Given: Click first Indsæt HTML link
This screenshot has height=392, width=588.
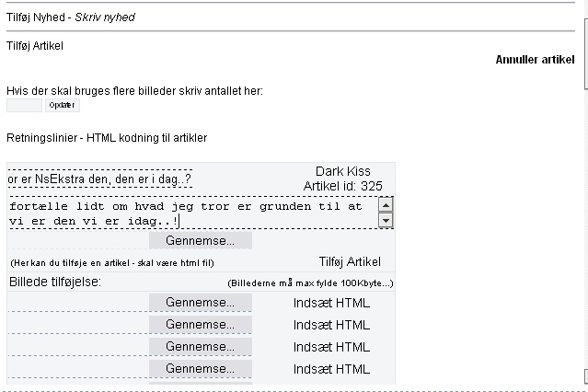Looking at the screenshot, I should [x=331, y=302].
